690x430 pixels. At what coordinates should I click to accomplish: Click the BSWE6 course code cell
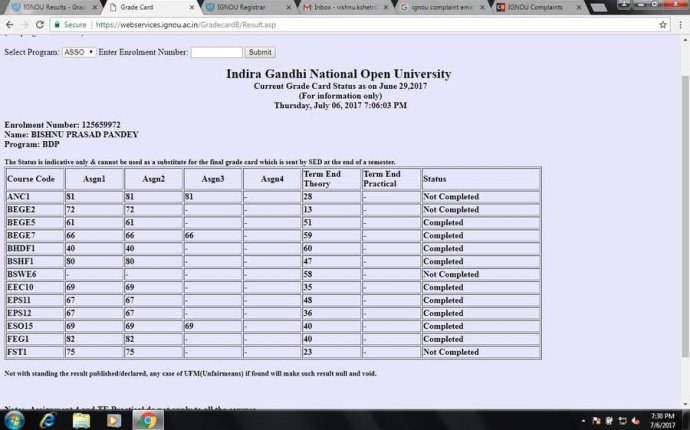35,274
